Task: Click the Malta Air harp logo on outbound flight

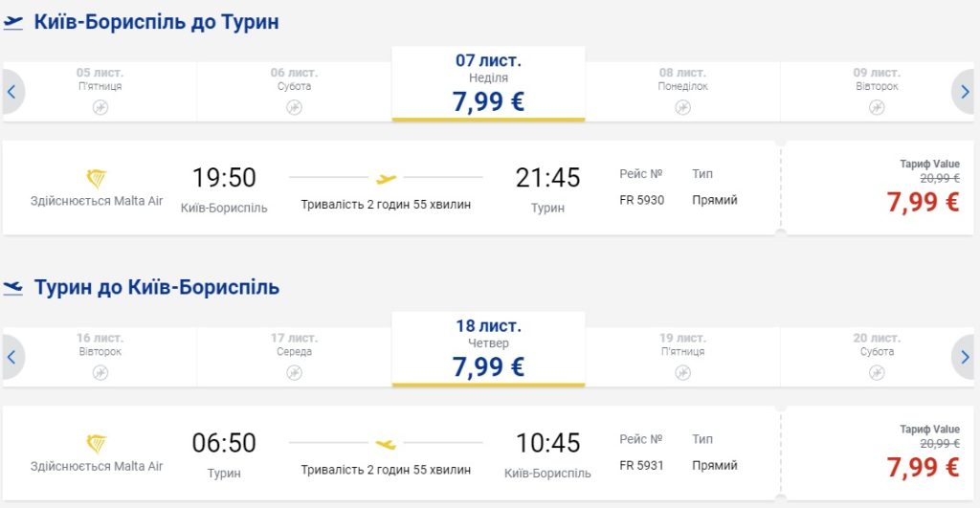Action: click(97, 179)
